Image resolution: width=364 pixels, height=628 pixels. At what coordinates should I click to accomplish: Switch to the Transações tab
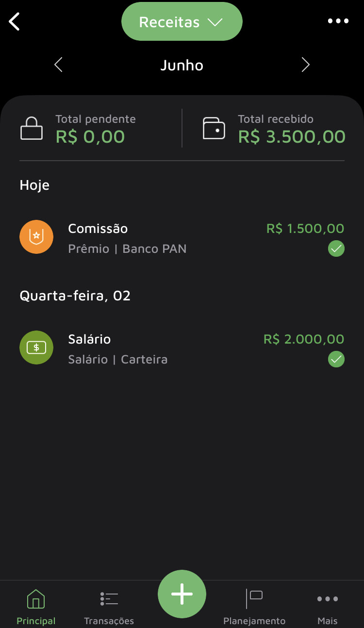[109, 606]
